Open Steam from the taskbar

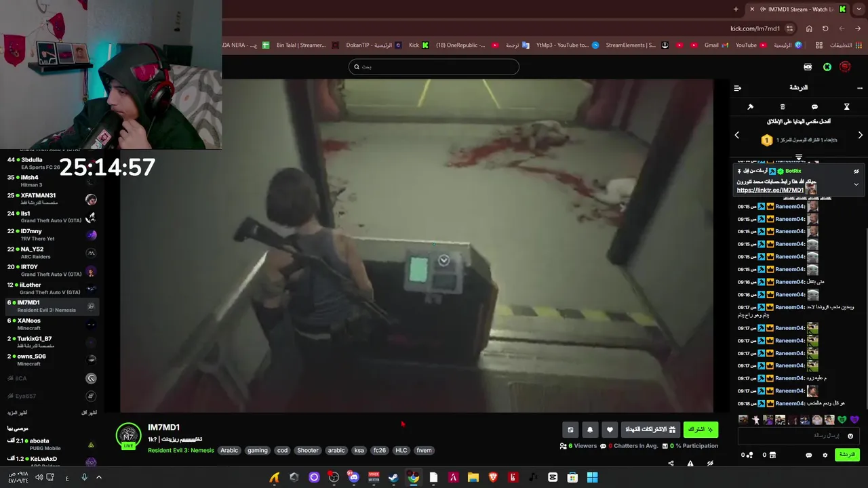tap(393, 477)
